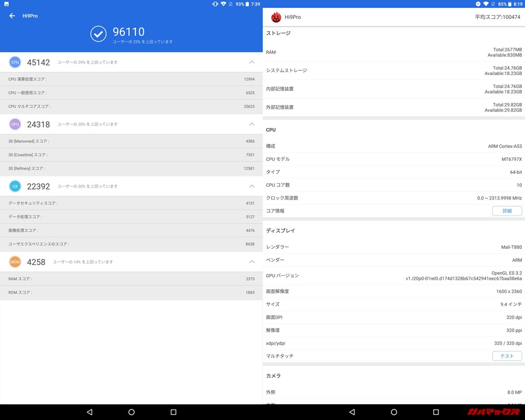
Task: Tap the MEM circular badge icon
Action: (x=15, y=261)
